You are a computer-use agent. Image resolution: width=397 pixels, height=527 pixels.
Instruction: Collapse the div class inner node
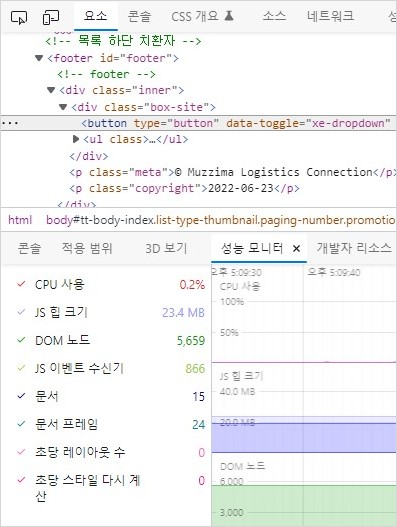pos(51,90)
